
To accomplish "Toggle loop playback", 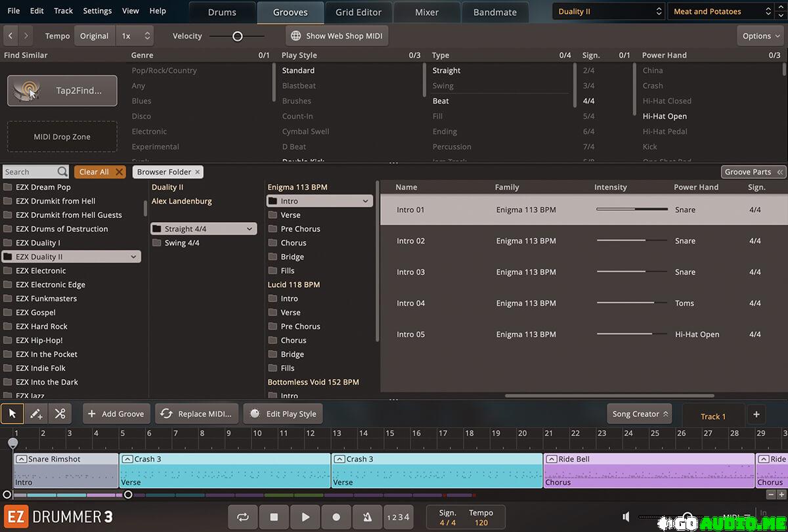I will (243, 517).
